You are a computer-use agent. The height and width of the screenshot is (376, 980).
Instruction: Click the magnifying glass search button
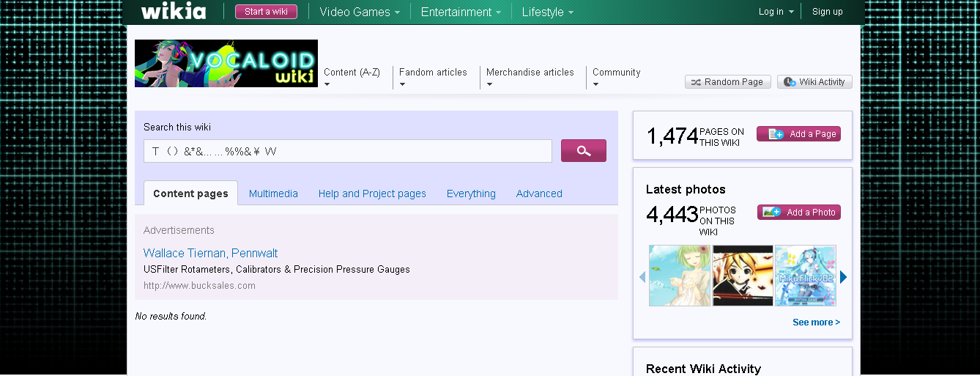tap(584, 150)
